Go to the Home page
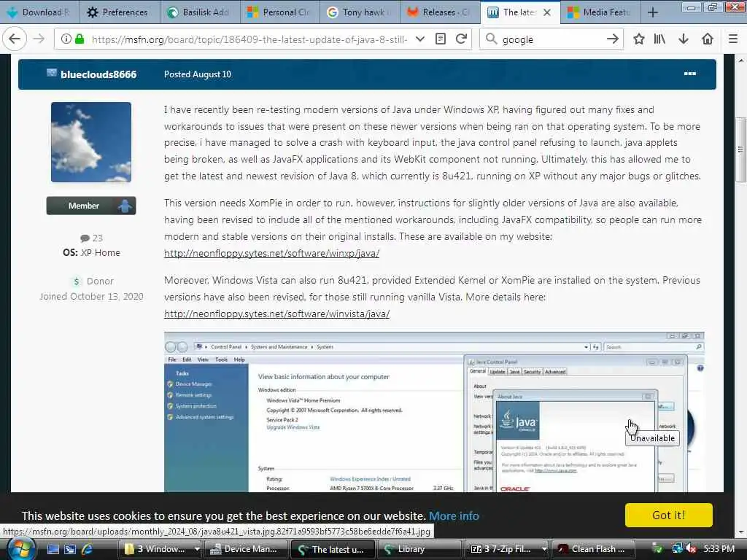The width and height of the screenshot is (747, 560). [708, 39]
